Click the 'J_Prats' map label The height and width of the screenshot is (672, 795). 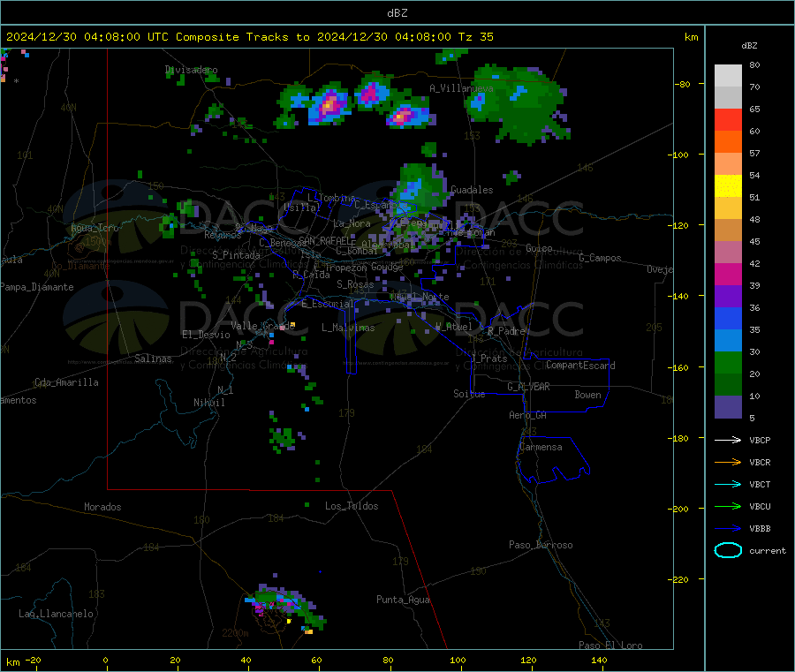[488, 359]
